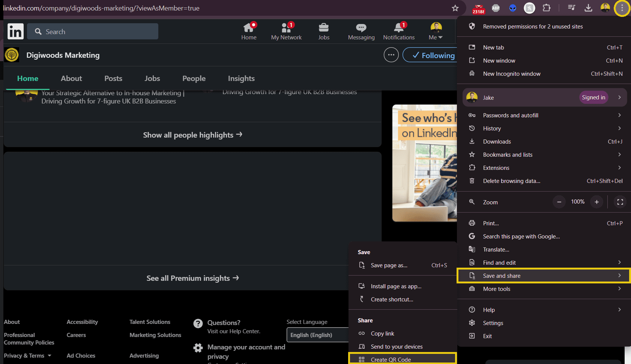Click the more options ellipsis button
This screenshot has height=364, width=631.
click(x=391, y=55)
